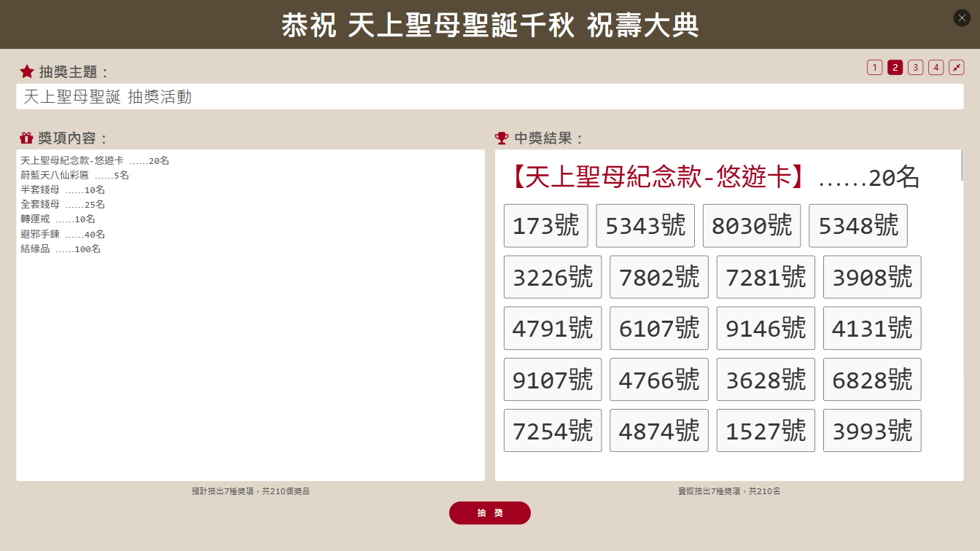Click winner tile 7254號
Screen dimensions: 980x551
tap(553, 430)
